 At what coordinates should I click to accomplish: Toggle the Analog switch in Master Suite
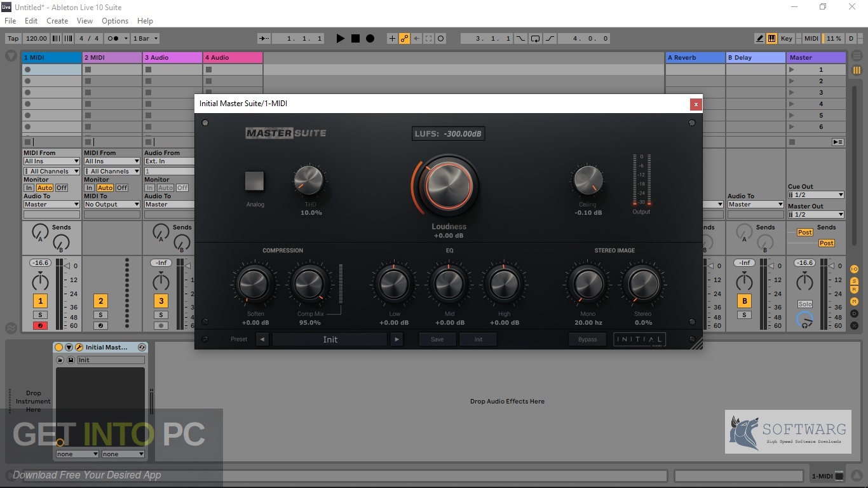254,181
